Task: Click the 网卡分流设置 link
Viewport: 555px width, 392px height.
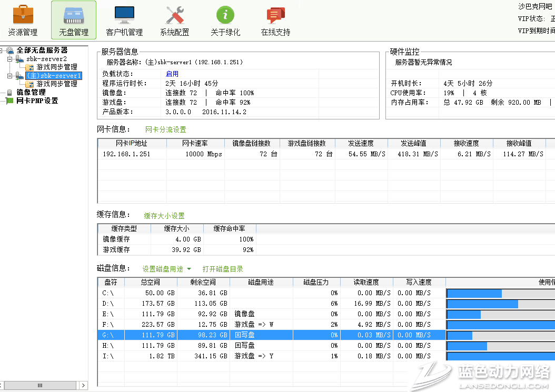Action: pos(165,129)
